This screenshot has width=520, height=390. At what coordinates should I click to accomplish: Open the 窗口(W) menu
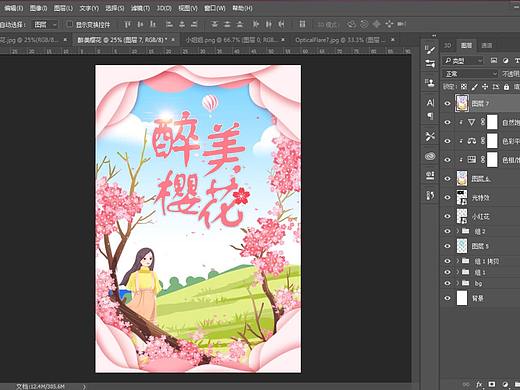click(215, 8)
